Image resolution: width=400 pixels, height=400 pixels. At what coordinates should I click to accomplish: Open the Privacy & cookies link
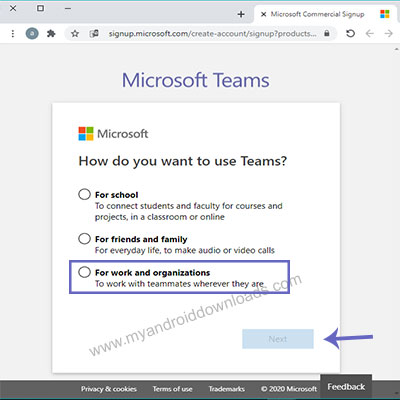pyautogui.click(x=109, y=389)
